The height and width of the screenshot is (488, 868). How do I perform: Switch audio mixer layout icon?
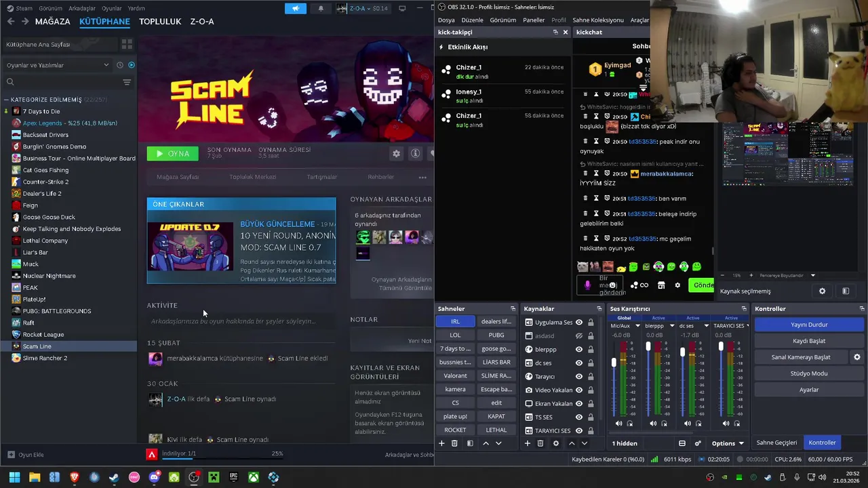[x=682, y=443]
